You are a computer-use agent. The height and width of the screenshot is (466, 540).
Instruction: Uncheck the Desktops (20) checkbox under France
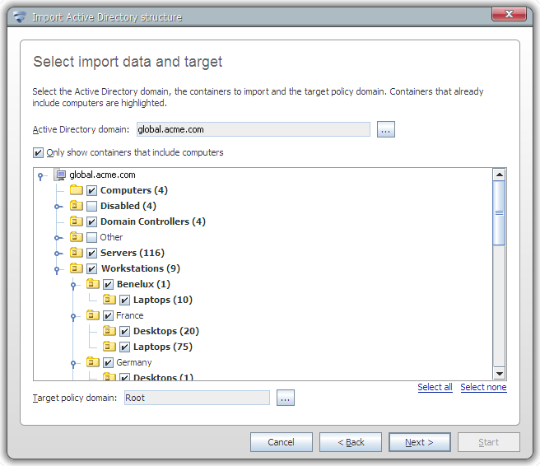124,331
